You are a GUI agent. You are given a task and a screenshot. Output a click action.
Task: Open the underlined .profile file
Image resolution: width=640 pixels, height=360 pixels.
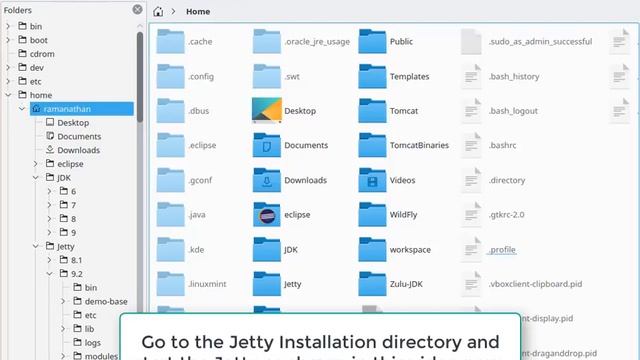click(502, 249)
